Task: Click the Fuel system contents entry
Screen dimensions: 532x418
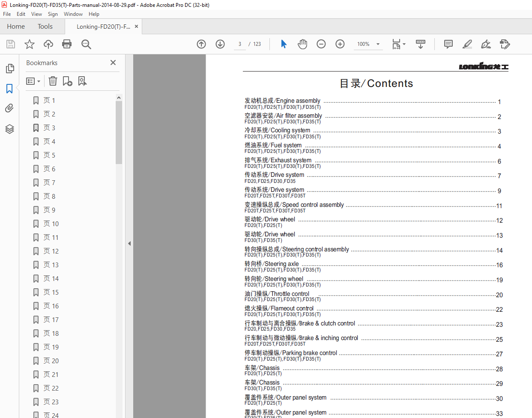Action: click(373, 148)
